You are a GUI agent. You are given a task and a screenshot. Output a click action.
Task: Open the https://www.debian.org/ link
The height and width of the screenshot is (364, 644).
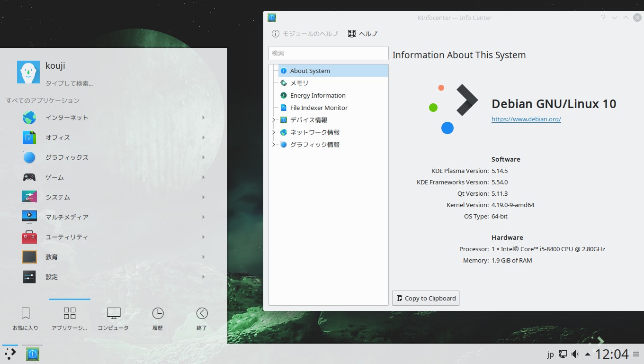point(526,119)
